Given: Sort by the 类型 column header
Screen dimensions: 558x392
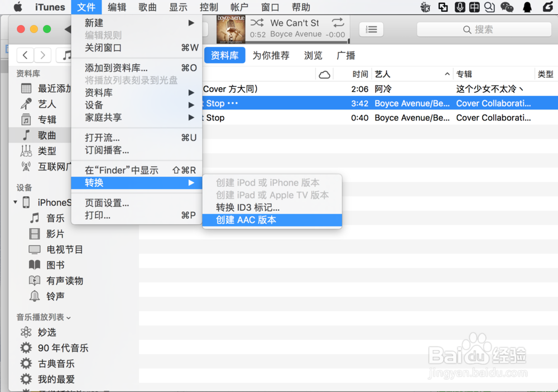Looking at the screenshot, I should [x=546, y=74].
